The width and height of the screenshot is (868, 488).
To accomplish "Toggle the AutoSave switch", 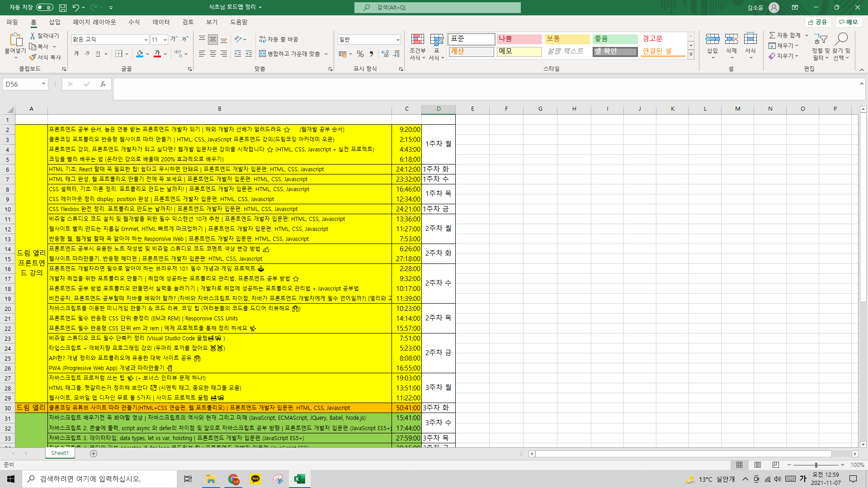I will tap(44, 7).
